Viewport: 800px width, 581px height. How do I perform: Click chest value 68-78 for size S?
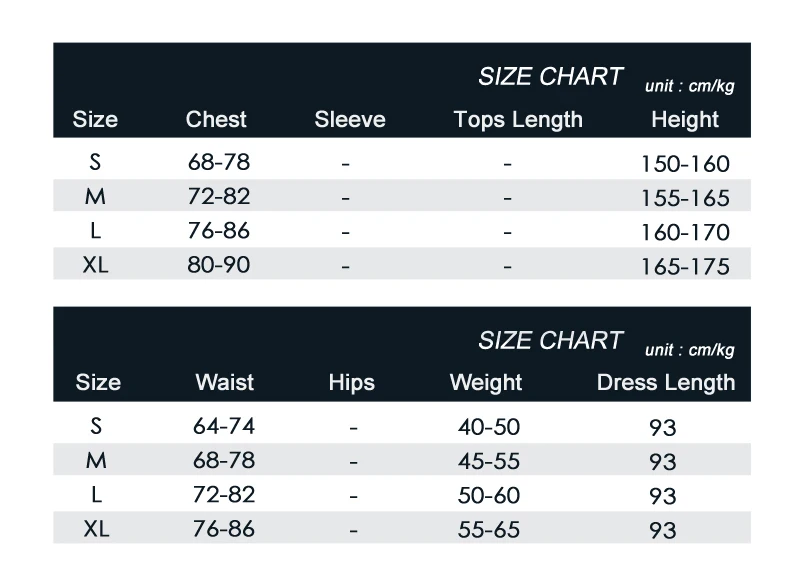pyautogui.click(x=219, y=163)
